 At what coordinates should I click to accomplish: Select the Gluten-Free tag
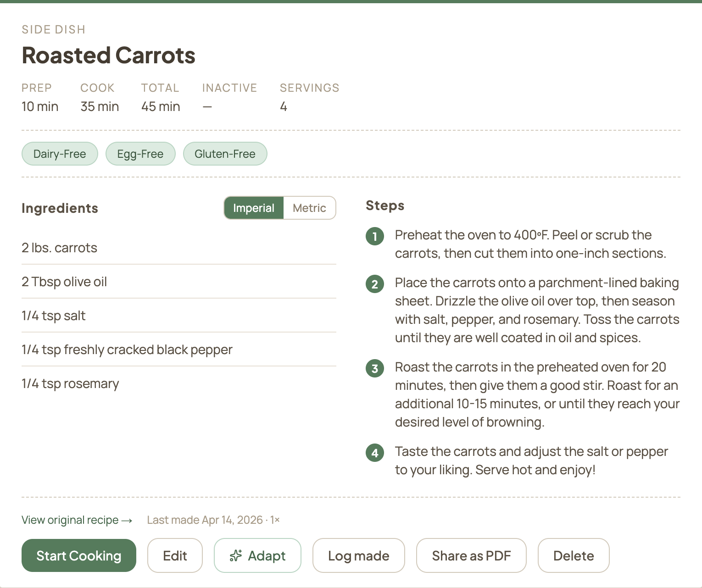225,154
